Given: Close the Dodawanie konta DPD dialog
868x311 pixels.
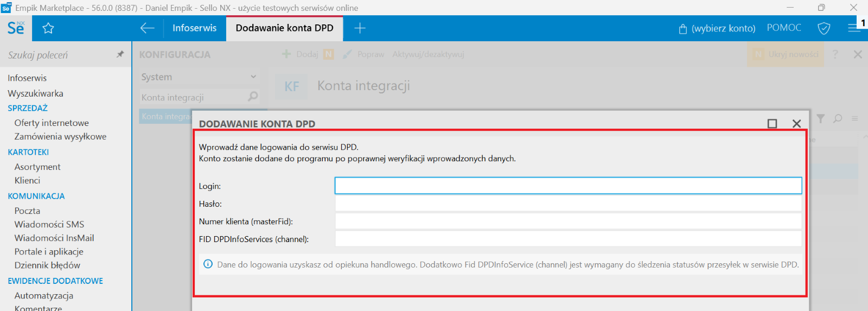Looking at the screenshot, I should (796, 124).
